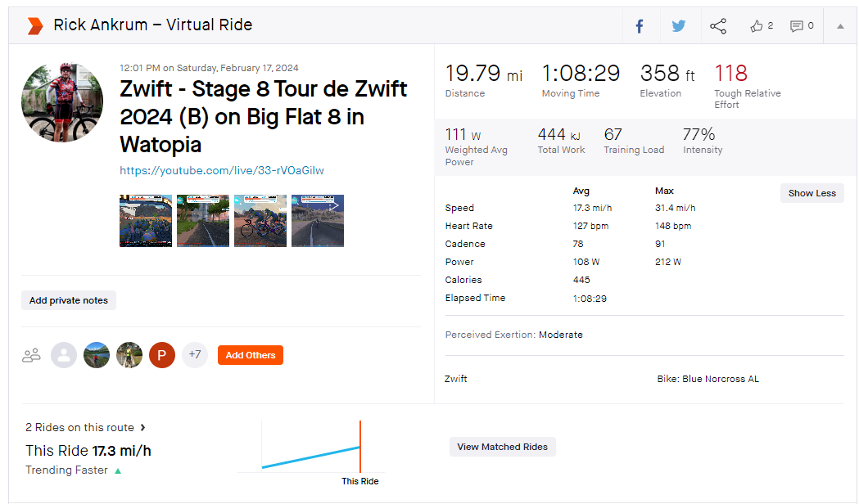
Task: Give kudos with the thumbs-up icon
Action: tap(757, 25)
